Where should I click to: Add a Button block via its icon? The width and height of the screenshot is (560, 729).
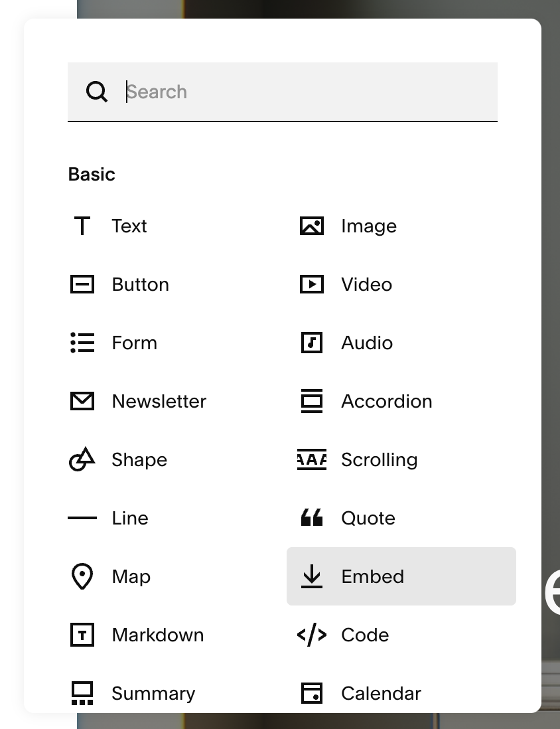tap(82, 285)
